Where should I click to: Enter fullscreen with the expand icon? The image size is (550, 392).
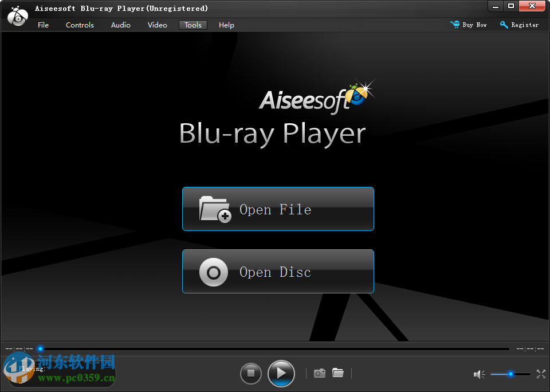click(541, 374)
